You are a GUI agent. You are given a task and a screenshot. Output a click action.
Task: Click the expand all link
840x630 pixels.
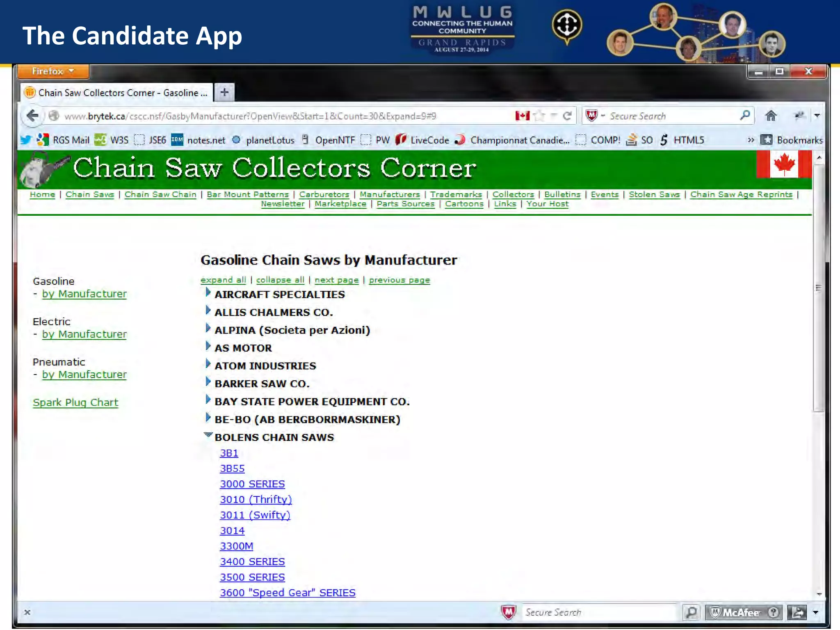[x=223, y=280]
